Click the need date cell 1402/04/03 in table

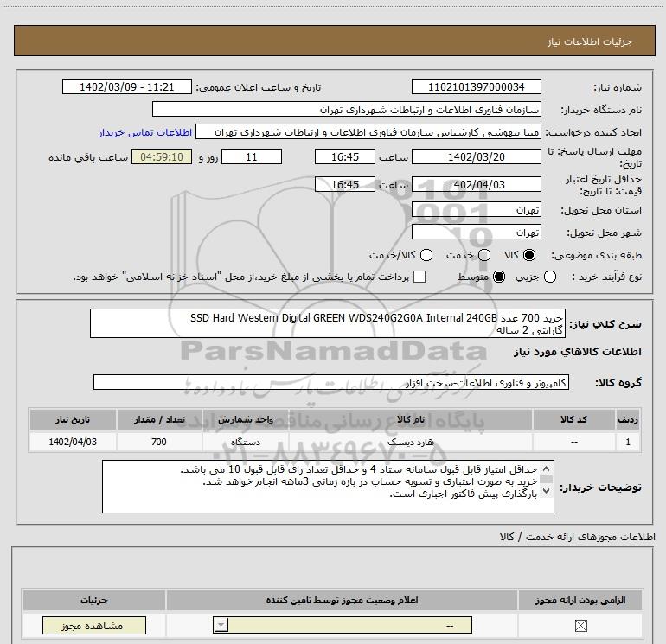pos(73,442)
